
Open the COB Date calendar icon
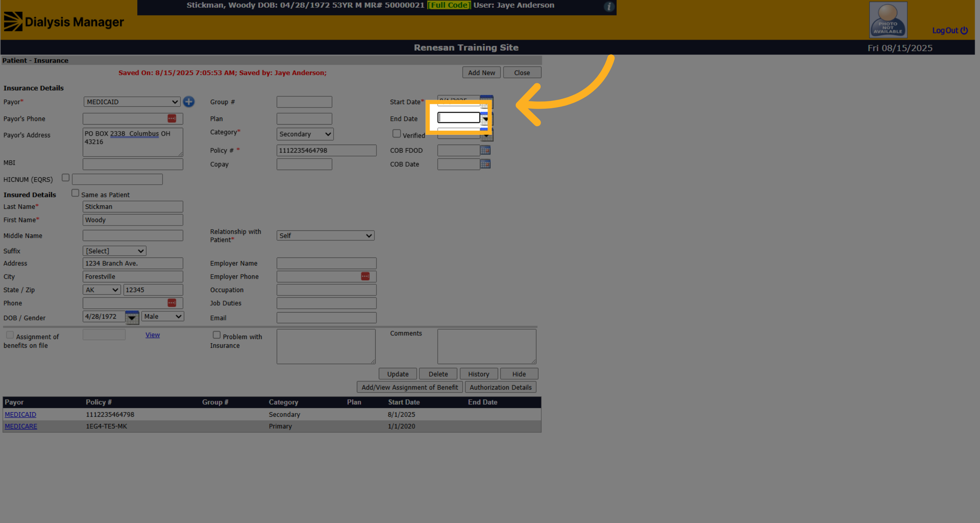(485, 164)
